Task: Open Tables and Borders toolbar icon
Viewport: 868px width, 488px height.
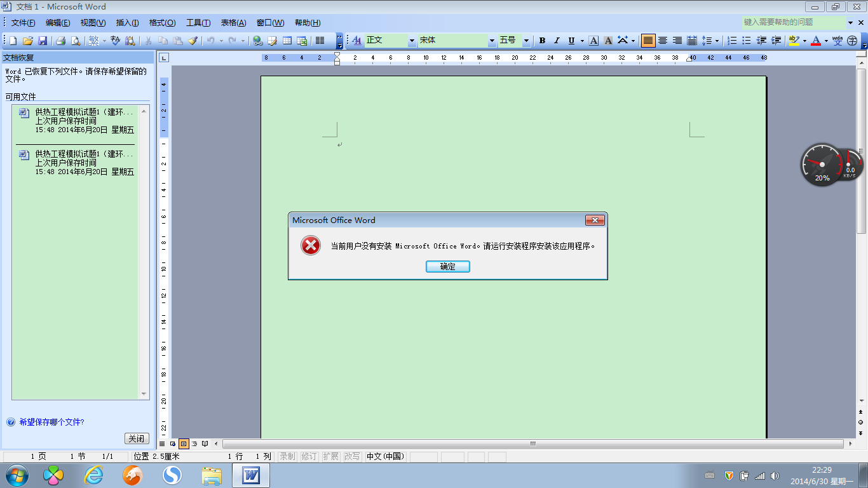Action: [273, 41]
